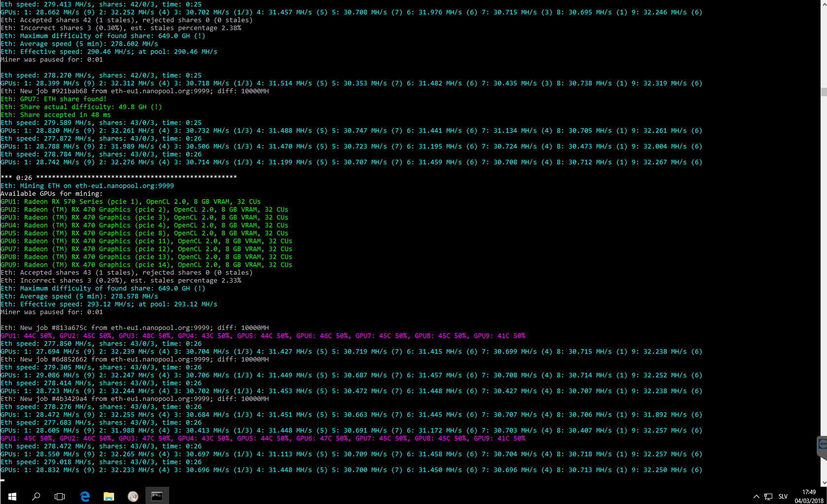The width and height of the screenshot is (827, 504).
Task: Click 'Effective speed: 293.12 MH/s' line
Action: pyautogui.click(x=109, y=304)
